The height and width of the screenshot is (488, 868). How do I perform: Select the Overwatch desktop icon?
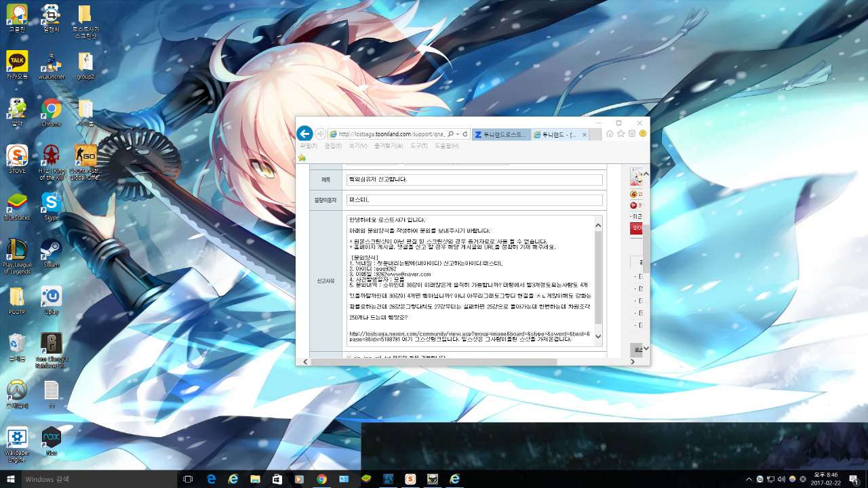tap(17, 394)
